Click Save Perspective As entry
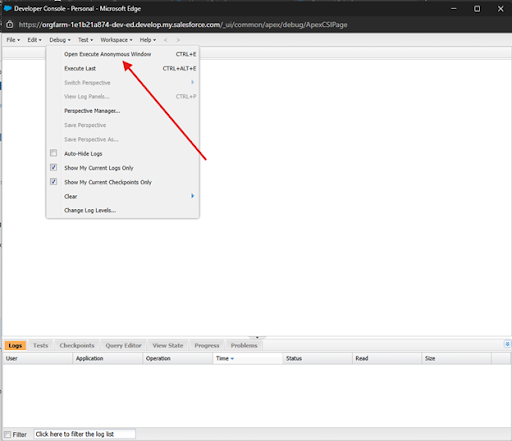This screenshot has width=512, height=441. point(91,139)
